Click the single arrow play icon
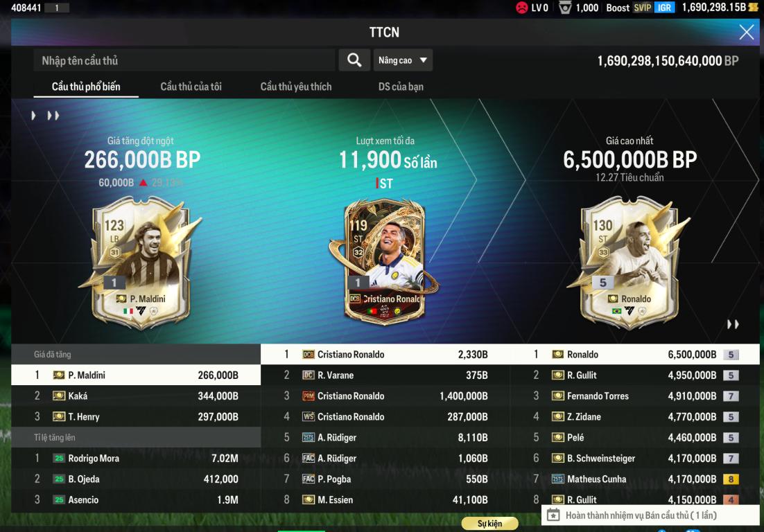Viewport: 764px width, 532px height. [x=33, y=116]
